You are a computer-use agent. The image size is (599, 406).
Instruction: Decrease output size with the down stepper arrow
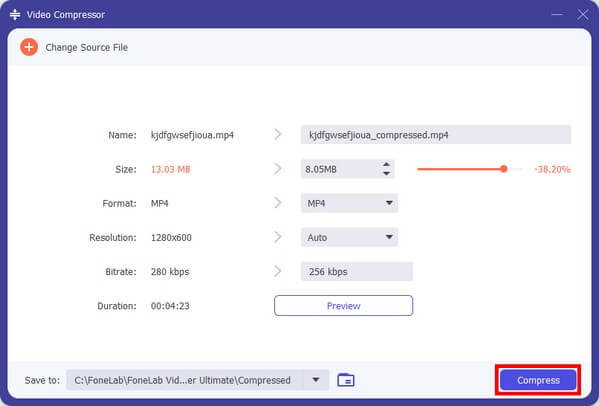click(386, 173)
